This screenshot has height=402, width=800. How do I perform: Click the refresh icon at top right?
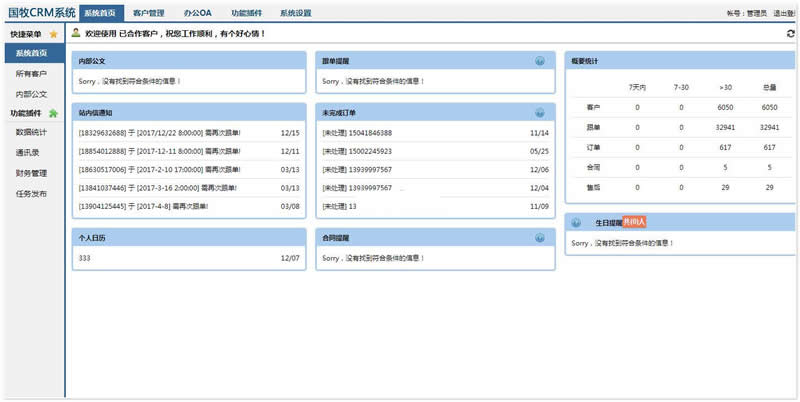[791, 33]
